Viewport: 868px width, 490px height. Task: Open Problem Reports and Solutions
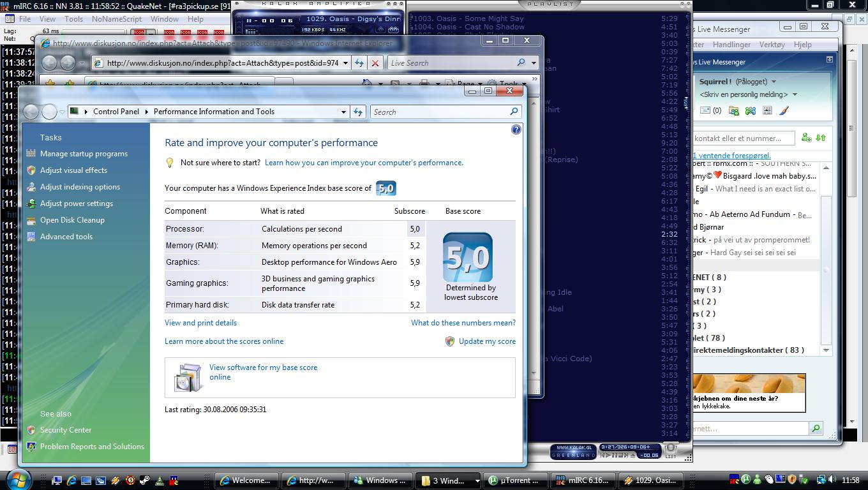(92, 447)
